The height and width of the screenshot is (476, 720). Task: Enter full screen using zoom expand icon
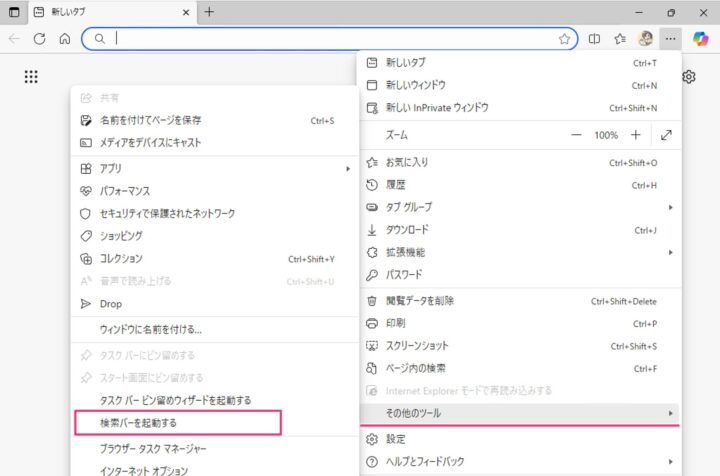(667, 135)
